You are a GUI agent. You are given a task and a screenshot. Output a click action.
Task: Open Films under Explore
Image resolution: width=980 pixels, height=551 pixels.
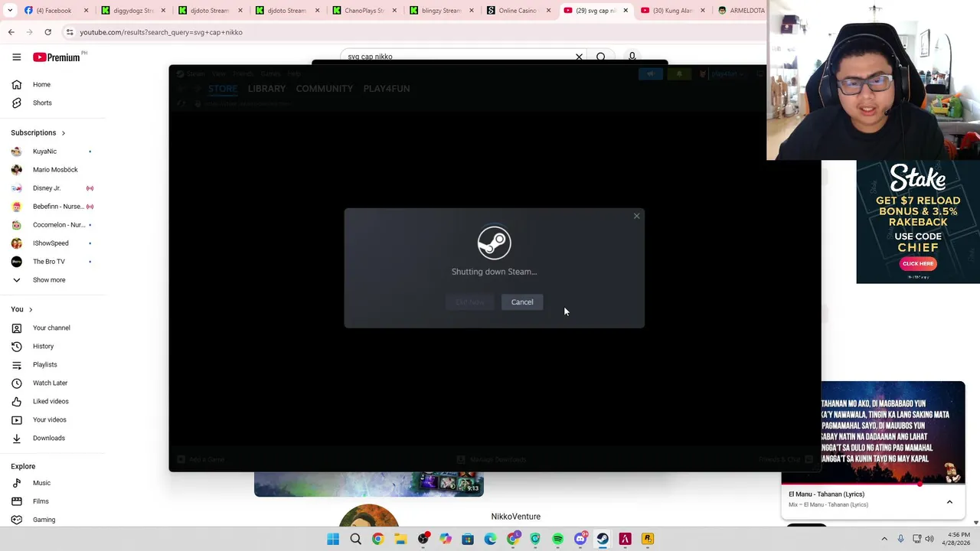point(41,501)
